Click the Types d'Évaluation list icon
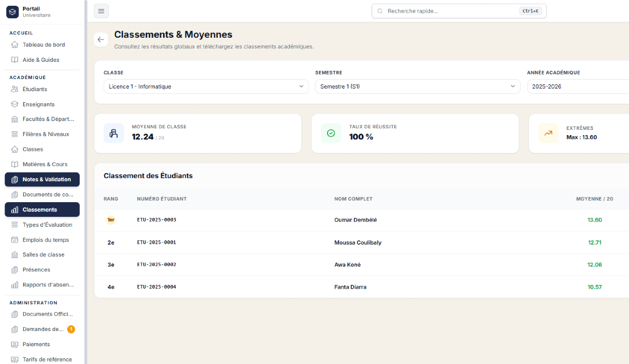This screenshot has height=364, width=629. coord(15,225)
